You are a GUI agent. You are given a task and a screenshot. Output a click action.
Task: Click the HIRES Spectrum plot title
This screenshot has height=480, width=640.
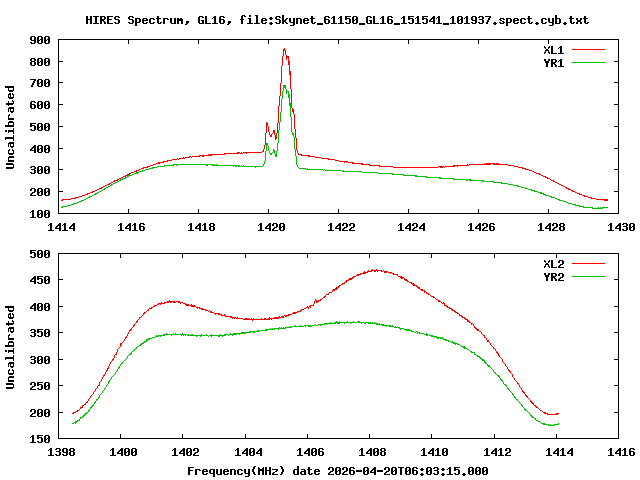[337, 20]
